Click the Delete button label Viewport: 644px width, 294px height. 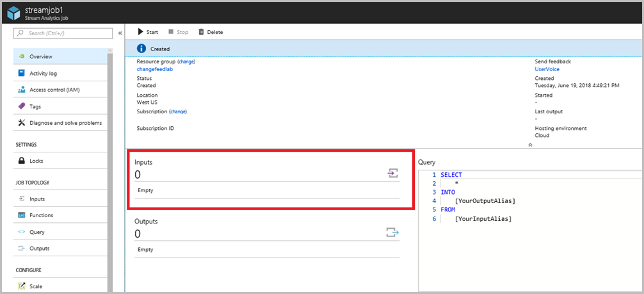(x=215, y=32)
